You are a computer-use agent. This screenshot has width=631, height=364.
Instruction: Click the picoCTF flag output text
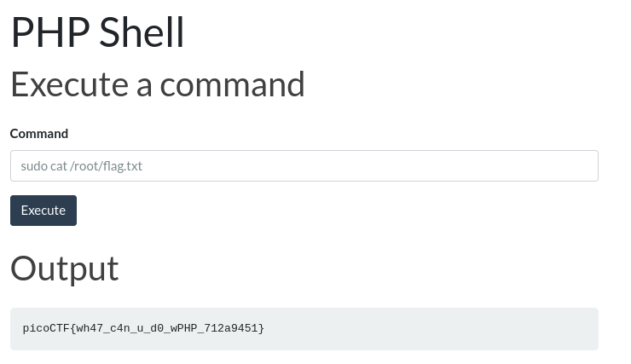143,328
